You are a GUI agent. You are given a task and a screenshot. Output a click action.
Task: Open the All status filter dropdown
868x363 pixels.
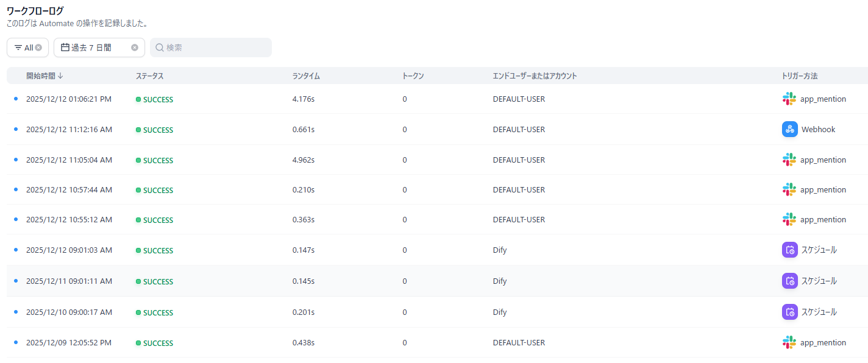click(24, 48)
